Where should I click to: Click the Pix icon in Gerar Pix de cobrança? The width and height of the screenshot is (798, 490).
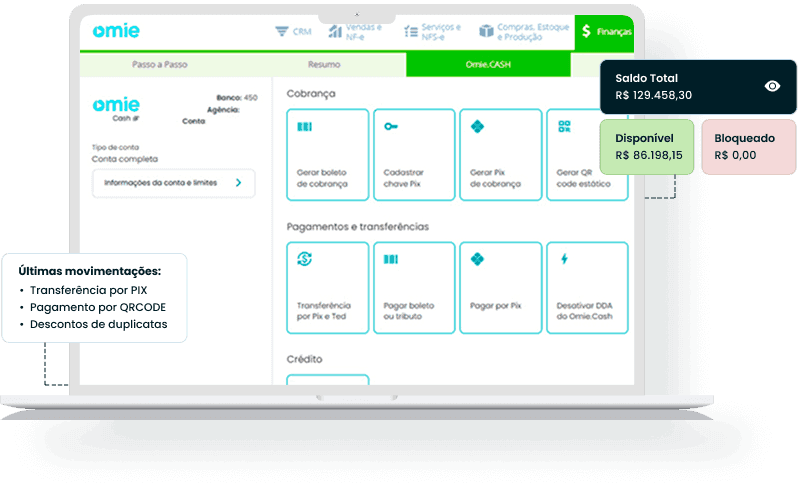477,126
